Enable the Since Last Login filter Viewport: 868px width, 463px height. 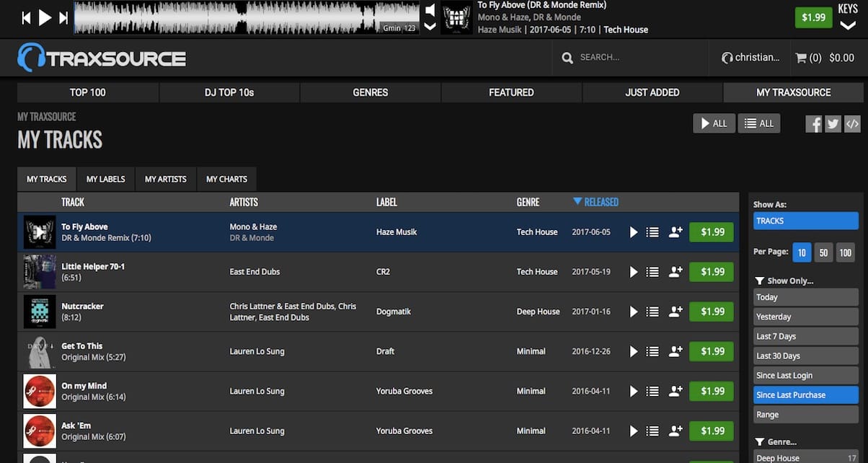(805, 375)
